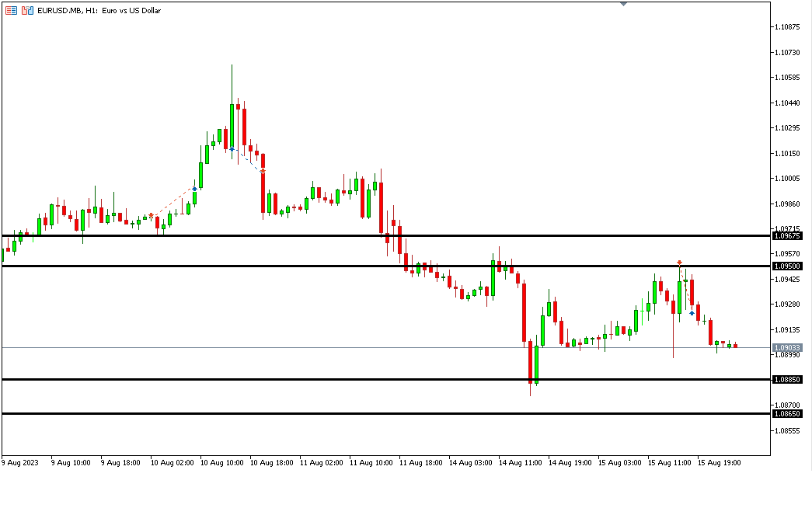Click the blue arrow below the 15 Aug candles

(692, 313)
